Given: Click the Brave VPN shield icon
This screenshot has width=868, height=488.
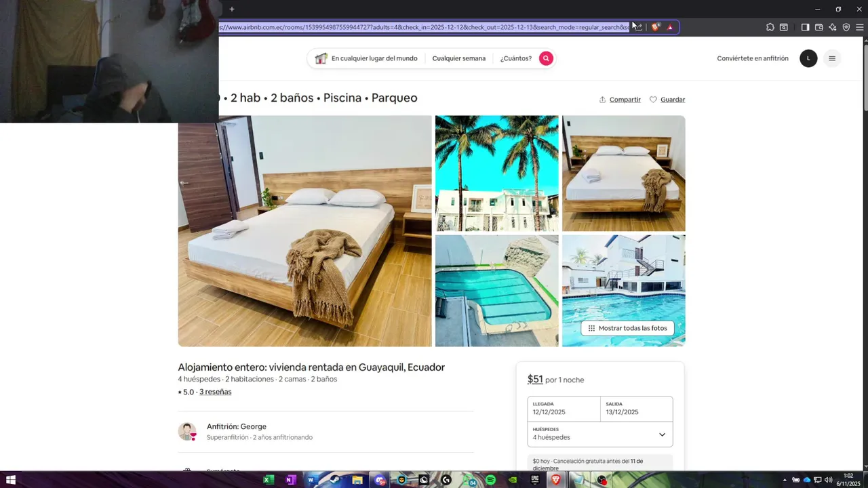Looking at the screenshot, I should [846, 27].
